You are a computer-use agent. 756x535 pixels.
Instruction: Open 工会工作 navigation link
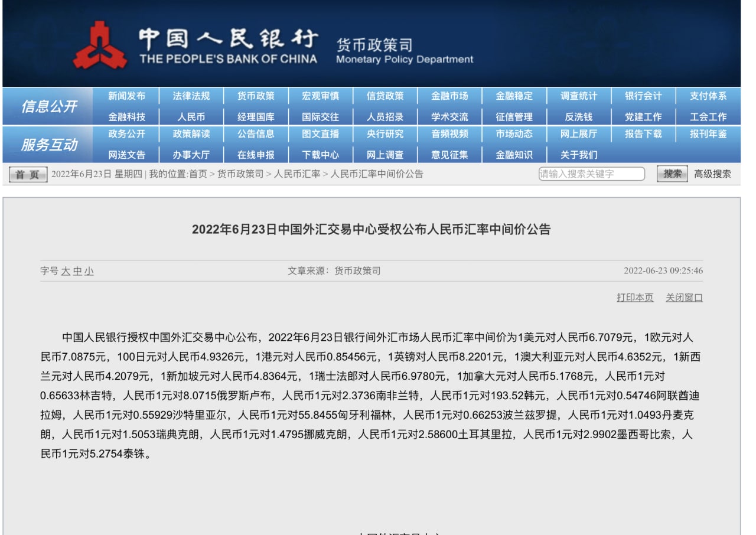click(x=708, y=117)
